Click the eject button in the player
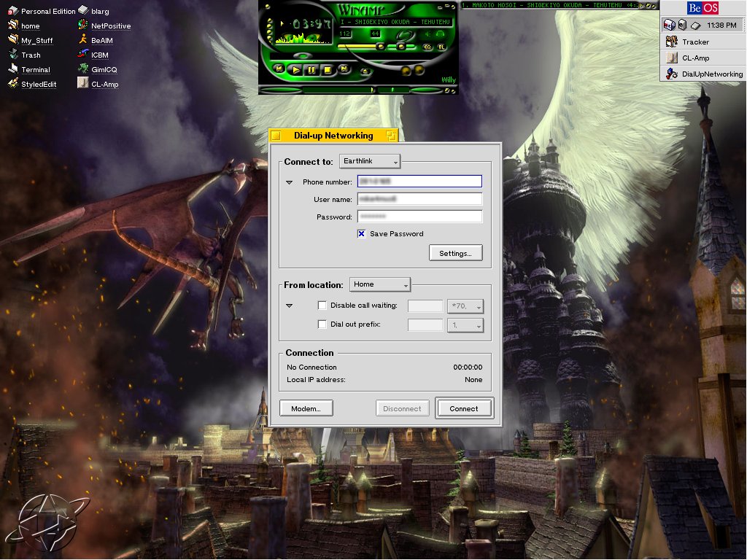 tap(365, 71)
